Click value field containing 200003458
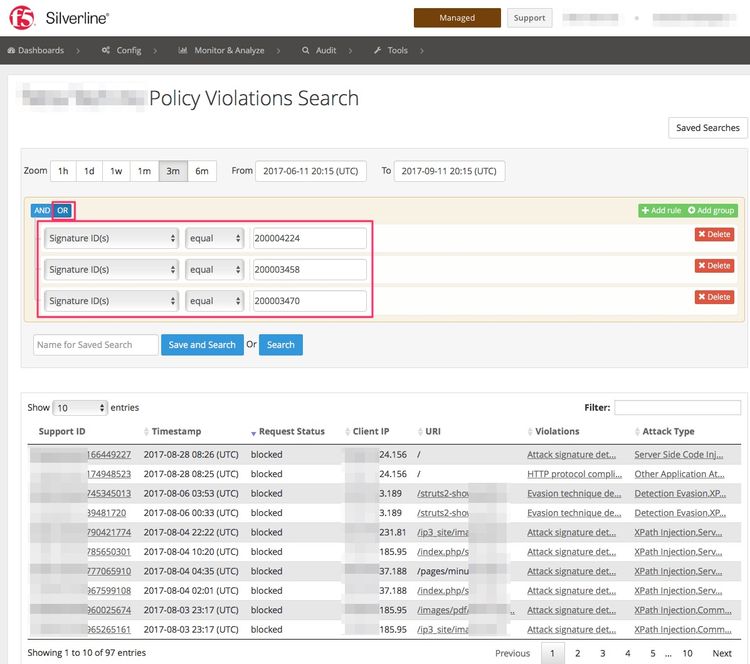 click(x=309, y=270)
